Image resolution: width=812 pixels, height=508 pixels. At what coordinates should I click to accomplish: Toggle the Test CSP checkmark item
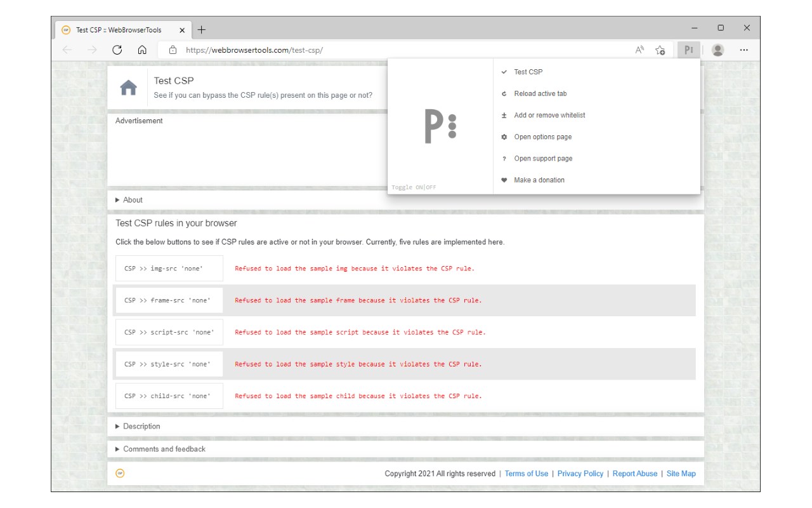(x=528, y=72)
